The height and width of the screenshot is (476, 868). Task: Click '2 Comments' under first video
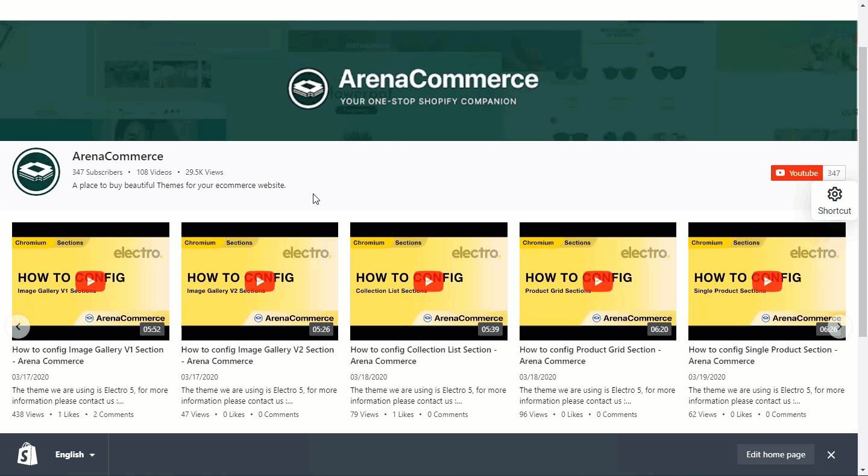[113, 415]
